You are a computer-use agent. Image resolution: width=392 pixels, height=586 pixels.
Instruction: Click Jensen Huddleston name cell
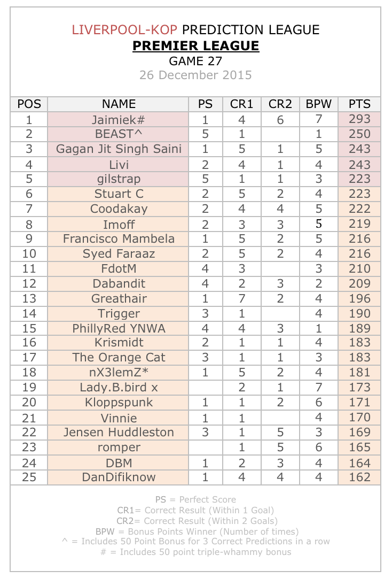(119, 433)
